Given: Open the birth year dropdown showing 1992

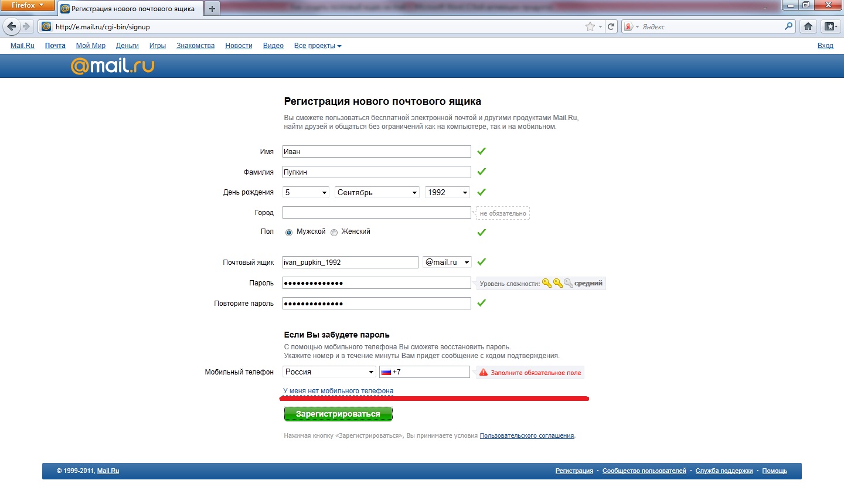Looking at the screenshot, I should click(x=448, y=192).
